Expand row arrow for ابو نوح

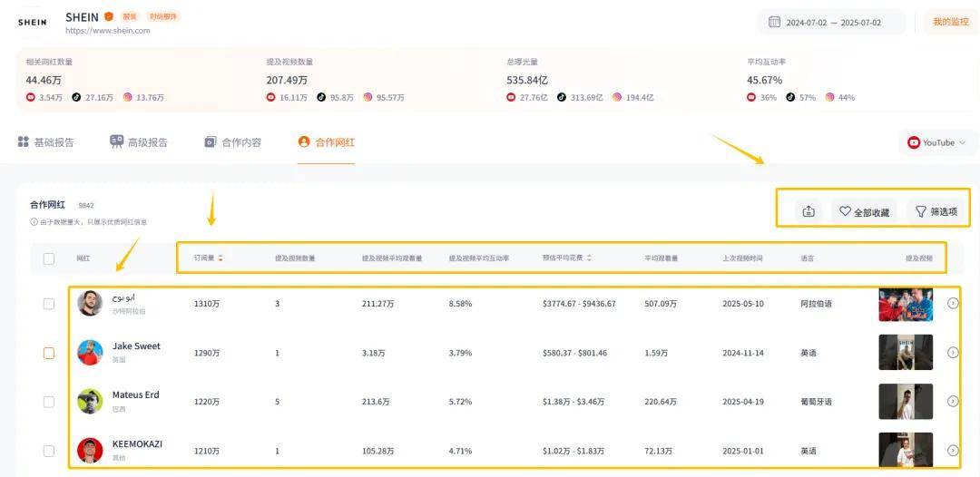pyautogui.click(x=953, y=303)
